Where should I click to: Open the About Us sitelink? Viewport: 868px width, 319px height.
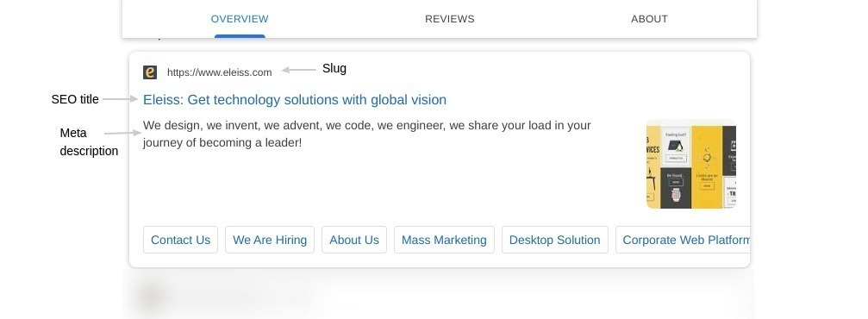(354, 240)
